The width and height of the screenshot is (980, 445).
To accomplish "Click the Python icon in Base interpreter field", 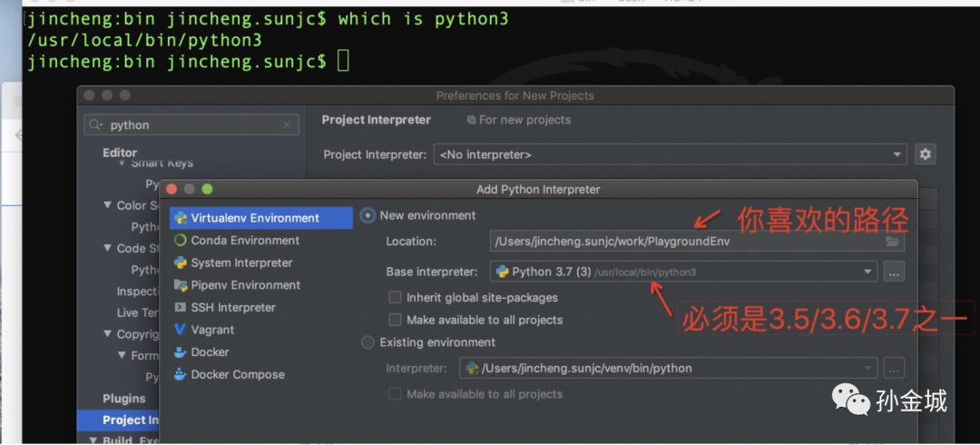I will tap(501, 272).
